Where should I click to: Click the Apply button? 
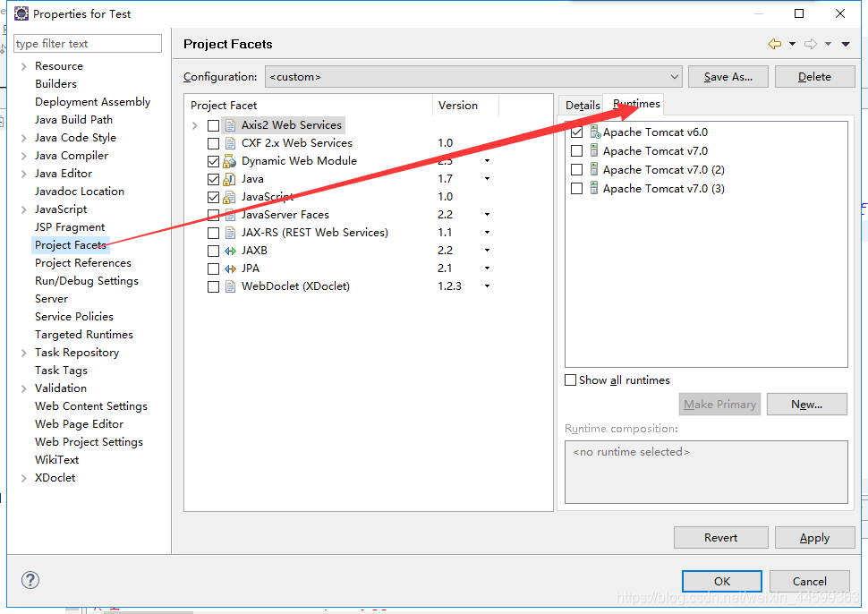(814, 538)
